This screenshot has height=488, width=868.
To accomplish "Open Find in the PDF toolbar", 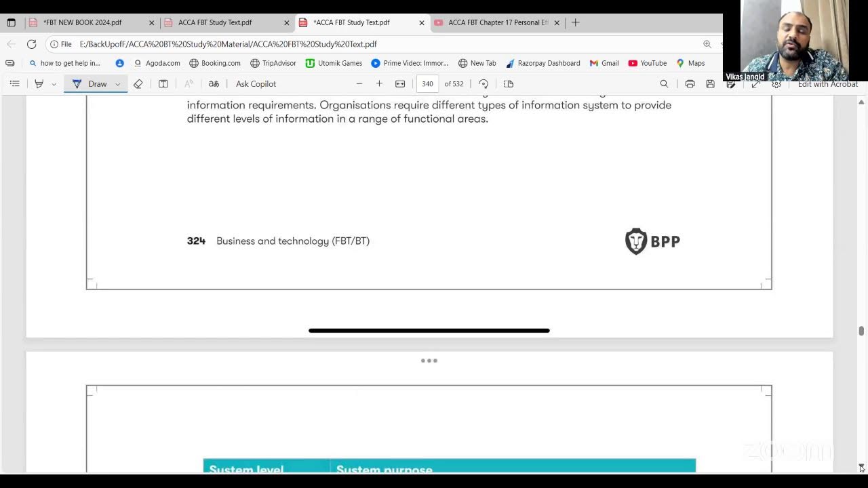I will pyautogui.click(x=664, y=84).
